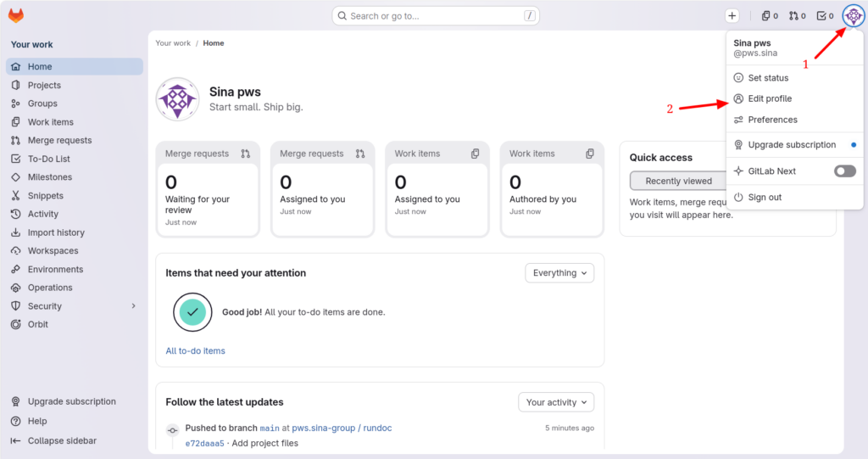Open the pws.sina-group / rundoc project link
Screen dimensions: 868x459
[342, 428]
